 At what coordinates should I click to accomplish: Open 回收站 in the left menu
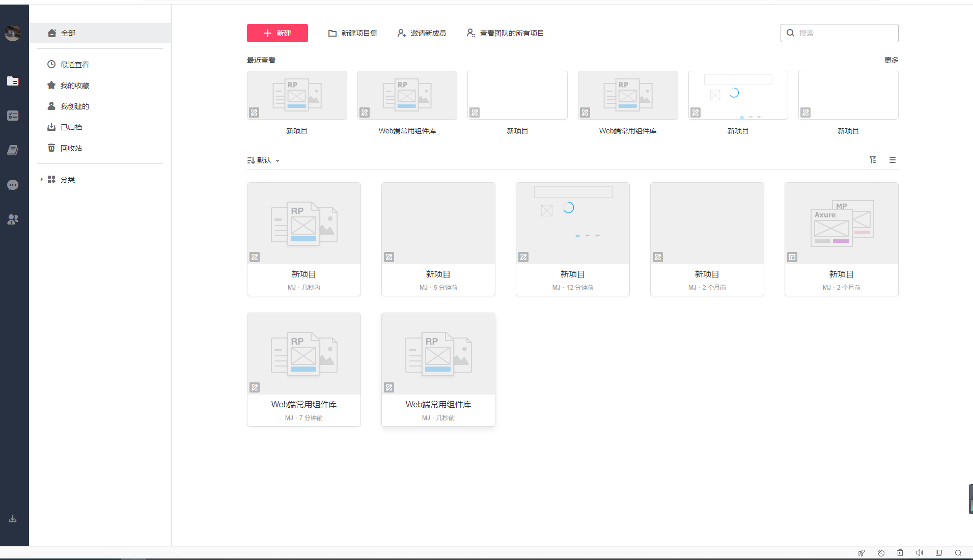(71, 148)
